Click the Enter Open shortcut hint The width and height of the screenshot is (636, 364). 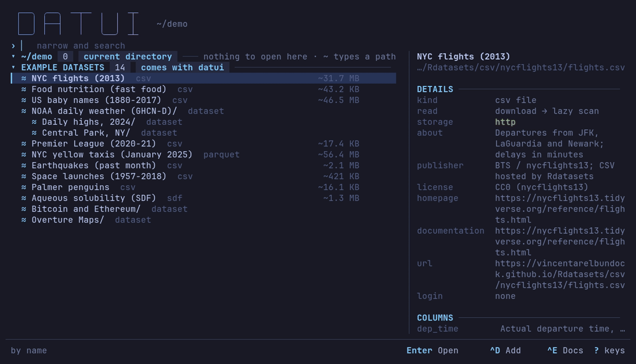point(432,351)
